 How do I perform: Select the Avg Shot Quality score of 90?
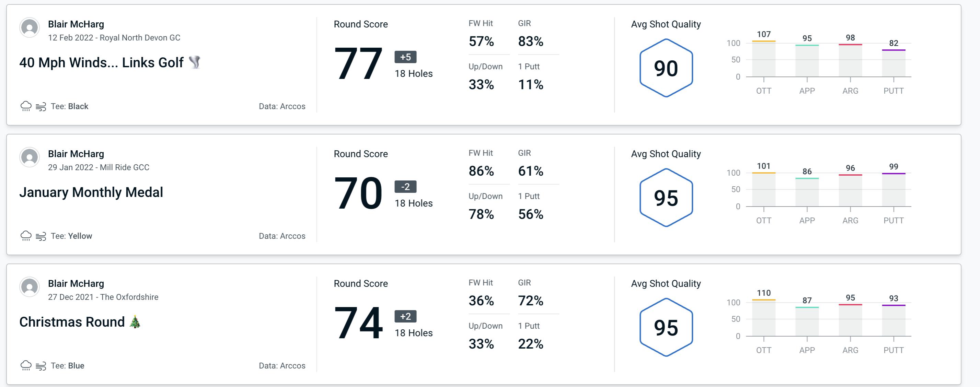(666, 67)
